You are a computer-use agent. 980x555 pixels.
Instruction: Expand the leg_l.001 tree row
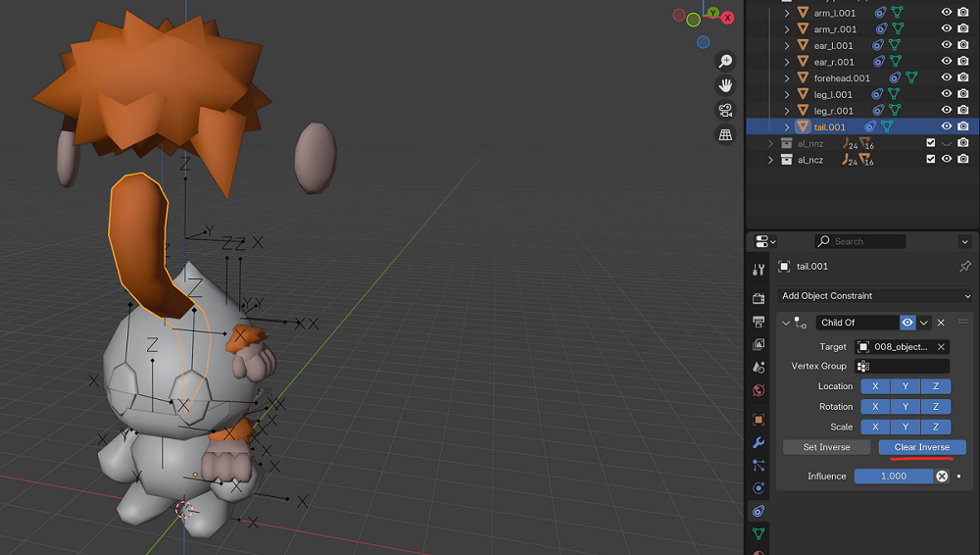(x=787, y=94)
